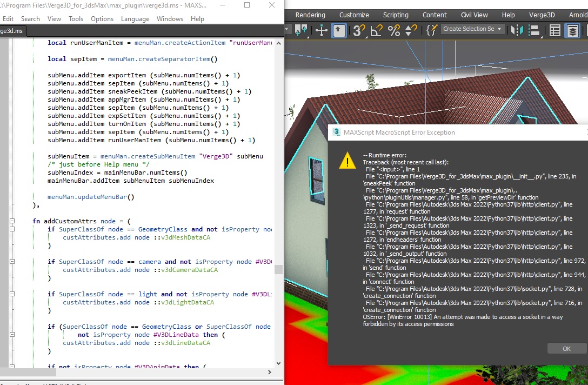Open the Customize menu
The image size is (588, 385).
pyautogui.click(x=354, y=15)
